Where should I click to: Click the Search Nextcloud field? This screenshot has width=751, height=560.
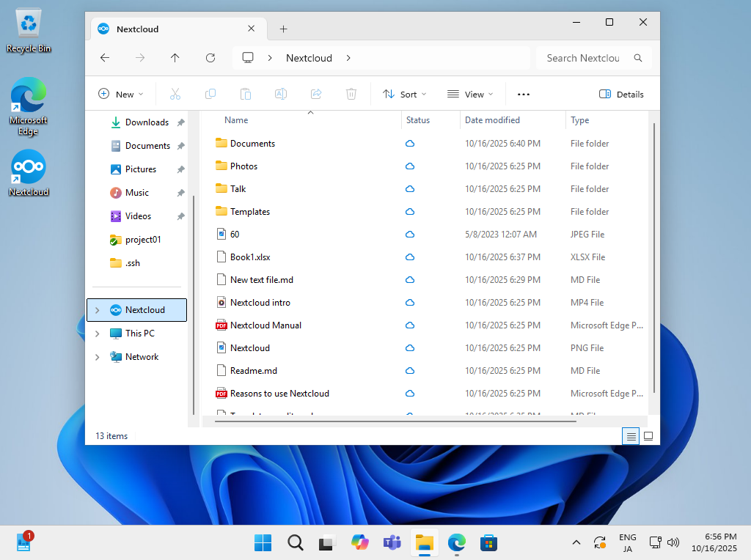[583, 58]
